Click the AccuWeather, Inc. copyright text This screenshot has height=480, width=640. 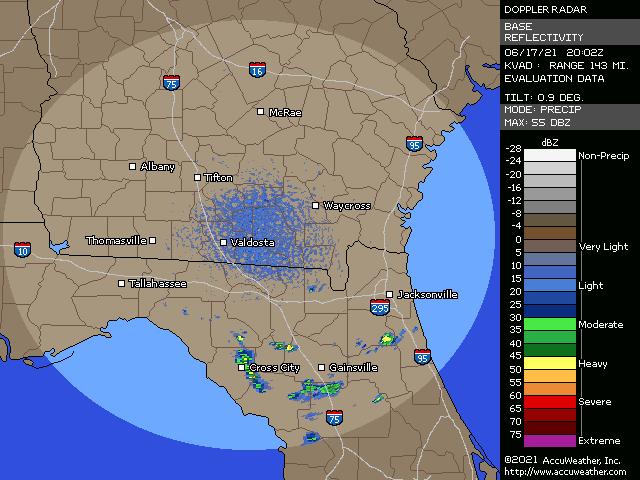(x=563, y=460)
